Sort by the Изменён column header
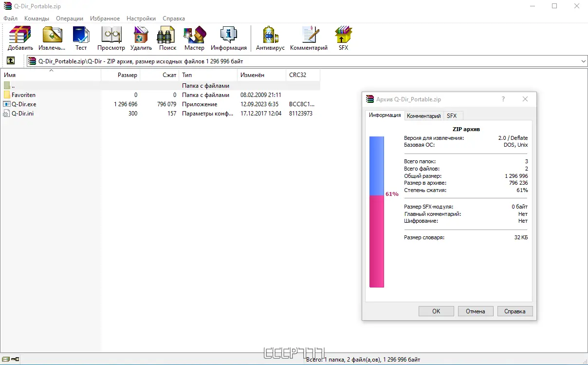588x365 pixels. [x=261, y=75]
